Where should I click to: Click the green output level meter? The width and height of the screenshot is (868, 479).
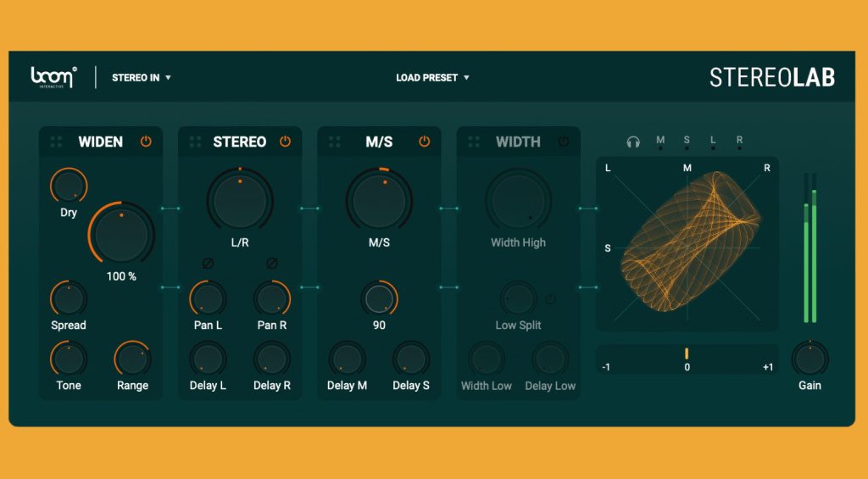coord(810,248)
